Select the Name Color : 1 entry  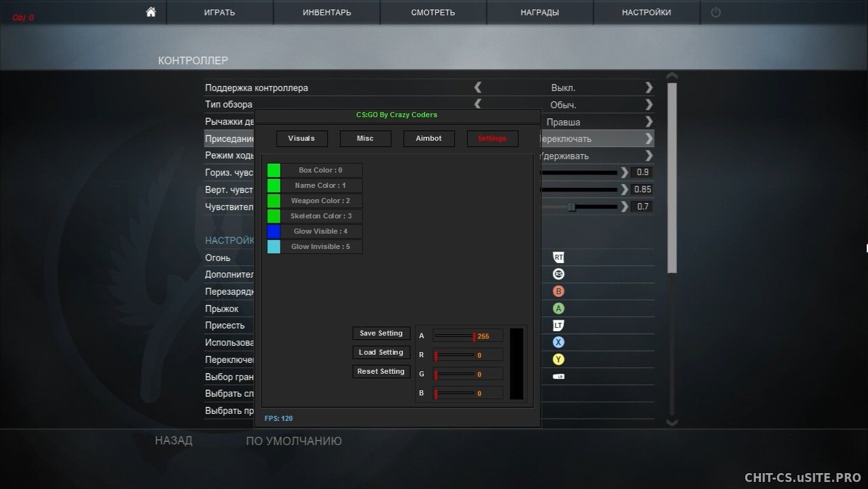point(321,185)
